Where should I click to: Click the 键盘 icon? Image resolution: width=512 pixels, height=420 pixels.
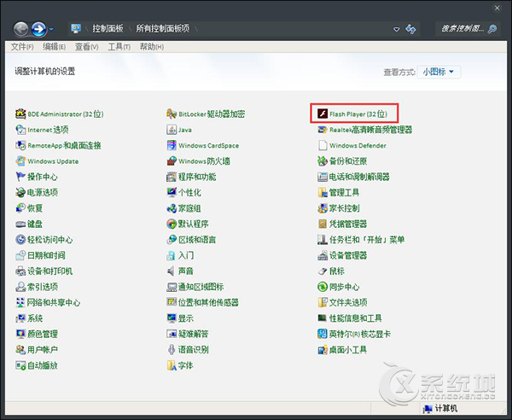point(20,224)
